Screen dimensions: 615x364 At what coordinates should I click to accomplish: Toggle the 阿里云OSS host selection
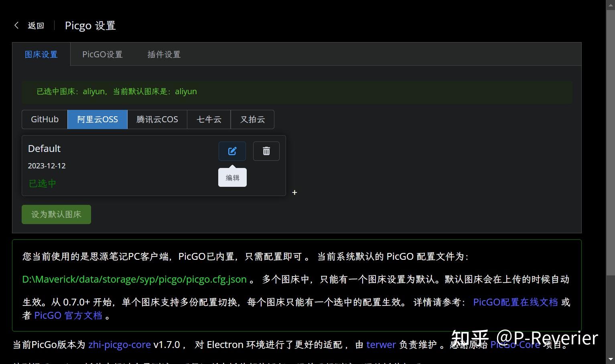(x=97, y=119)
